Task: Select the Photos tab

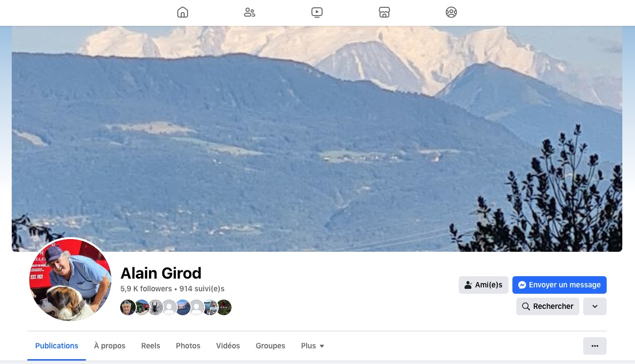Action: click(188, 346)
